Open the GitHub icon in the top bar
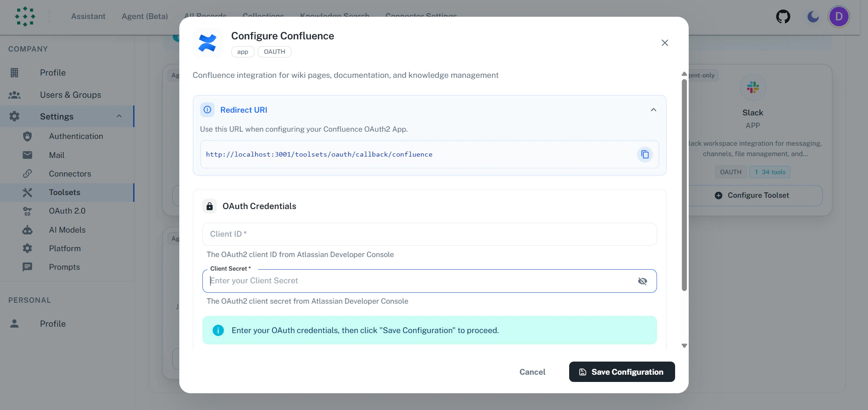The height and width of the screenshot is (410, 868). 783,16
